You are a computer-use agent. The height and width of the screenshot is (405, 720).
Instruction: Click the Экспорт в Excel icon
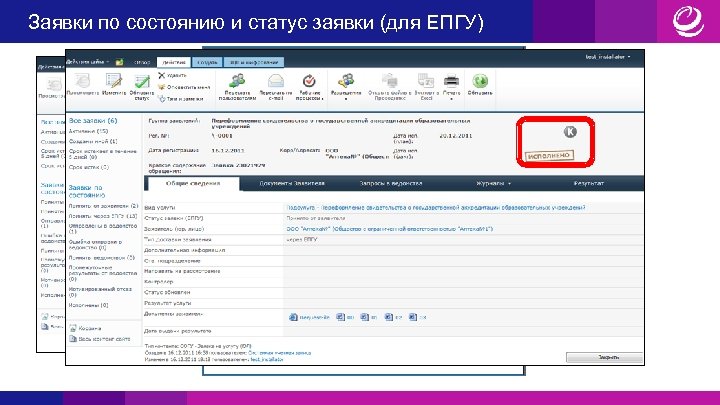pos(426,81)
